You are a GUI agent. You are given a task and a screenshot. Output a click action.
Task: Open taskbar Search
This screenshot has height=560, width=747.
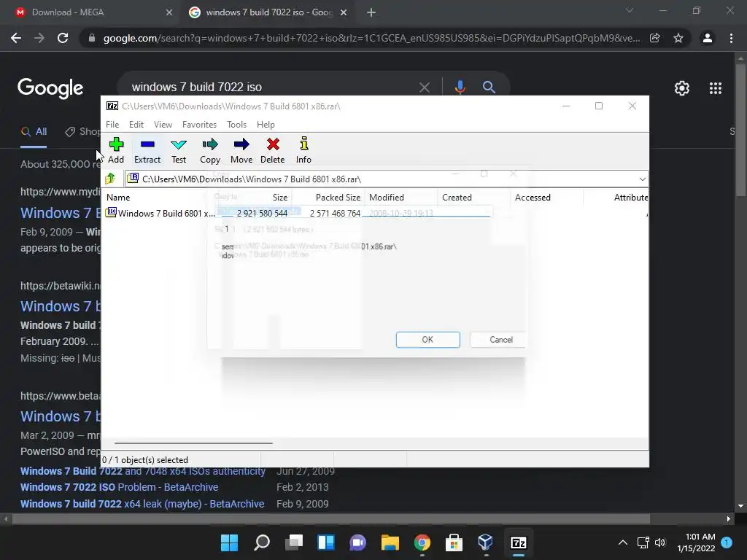262,542
